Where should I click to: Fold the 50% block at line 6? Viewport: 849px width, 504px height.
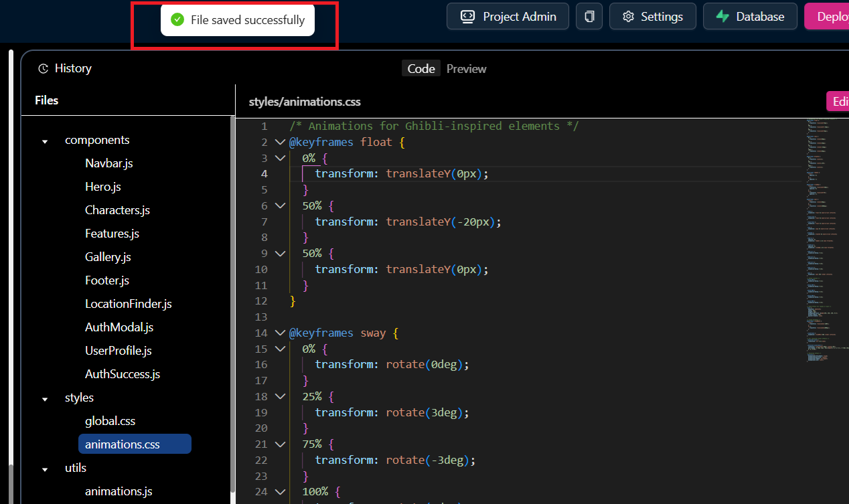pos(280,205)
